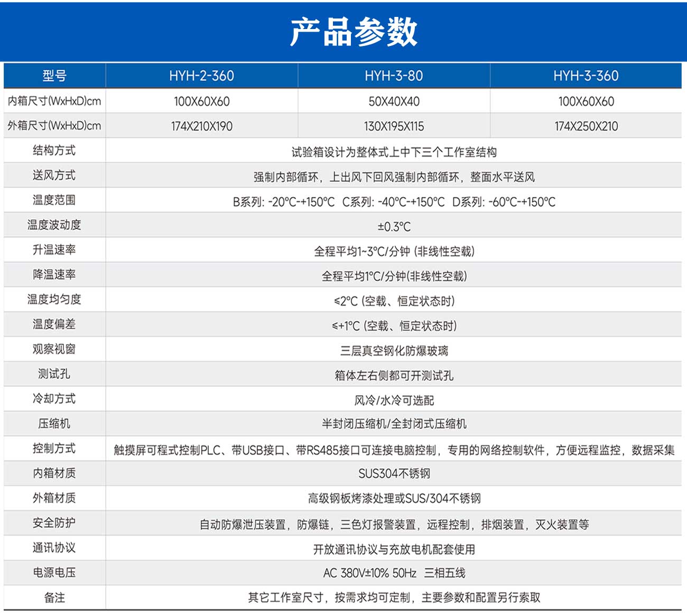Click the 自动防爆泄压装置 safety description
Image resolution: width=687 pixels, height=616 pixels.
coord(394,525)
